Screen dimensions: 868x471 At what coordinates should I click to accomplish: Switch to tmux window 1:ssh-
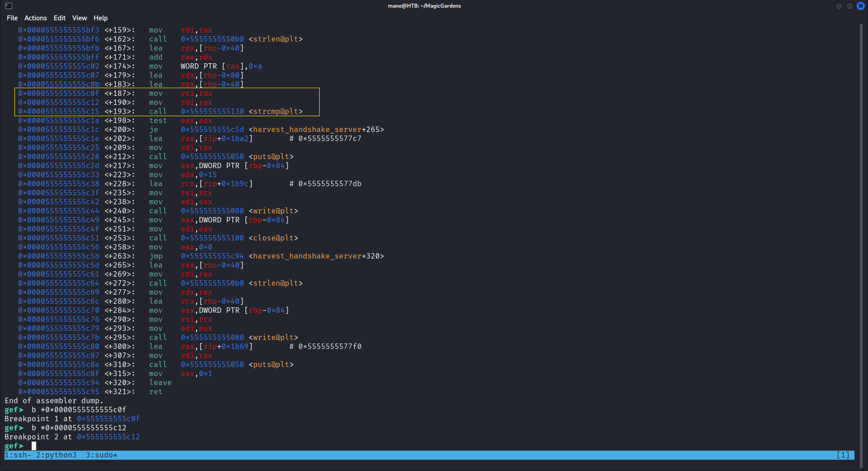(18, 455)
